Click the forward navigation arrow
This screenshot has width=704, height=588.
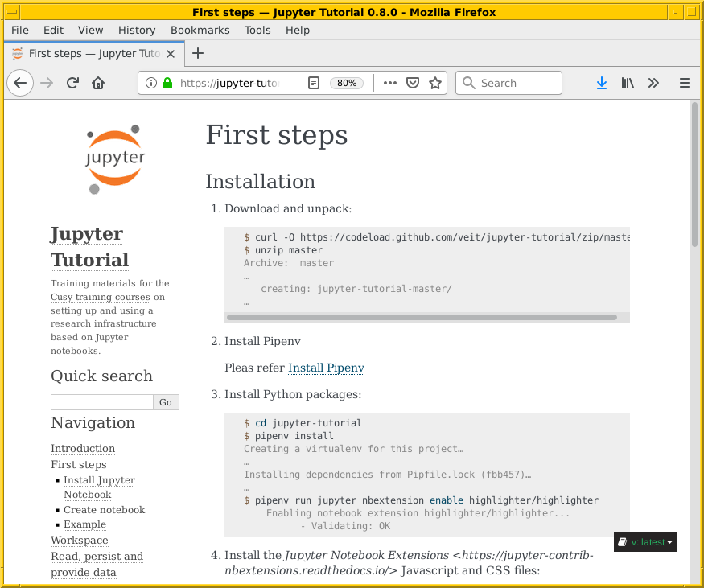click(47, 83)
